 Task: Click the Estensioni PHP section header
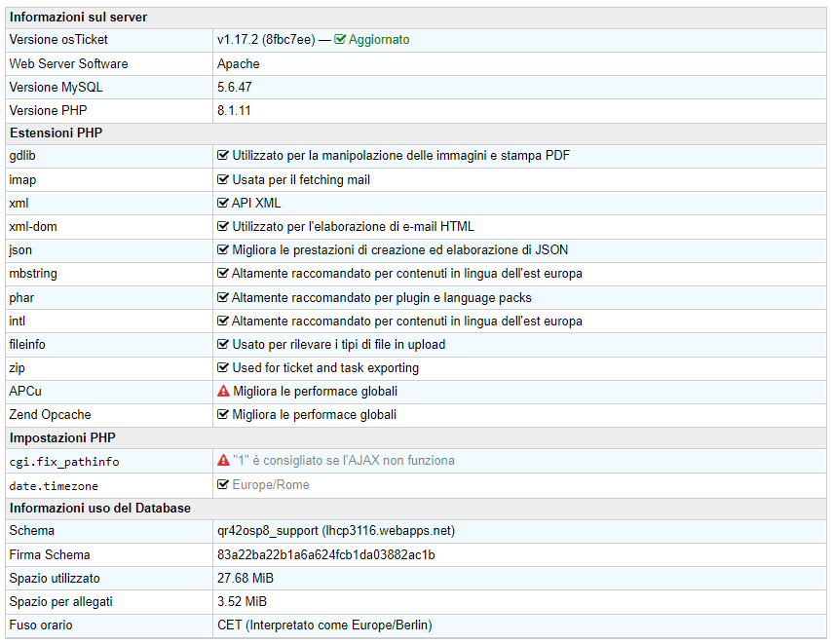(56, 133)
